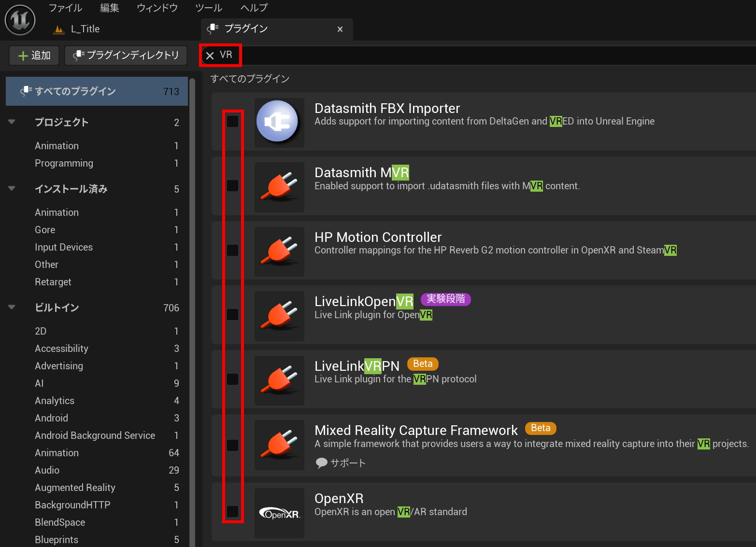This screenshot has height=547, width=756.
Task: Click the OpenXR plugin logo icon
Action: (x=279, y=513)
